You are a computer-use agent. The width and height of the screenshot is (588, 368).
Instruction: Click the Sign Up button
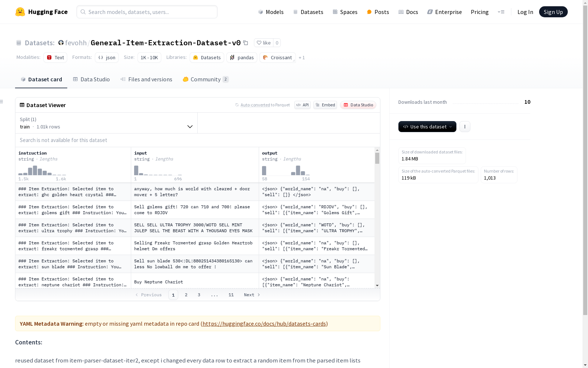tap(553, 12)
